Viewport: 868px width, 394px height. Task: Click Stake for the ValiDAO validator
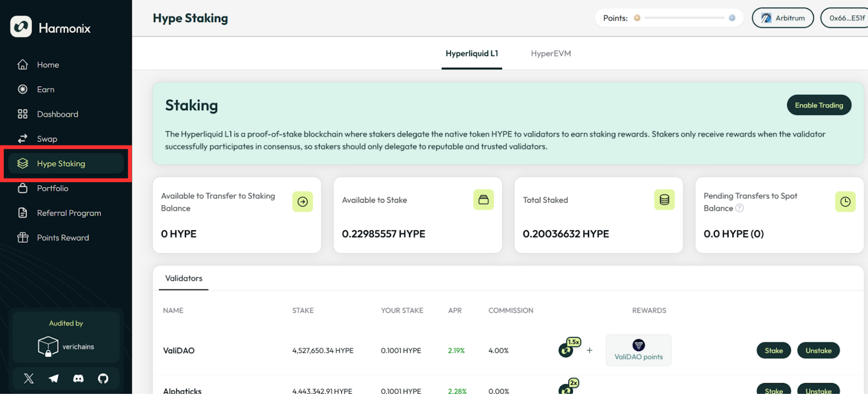(x=774, y=351)
